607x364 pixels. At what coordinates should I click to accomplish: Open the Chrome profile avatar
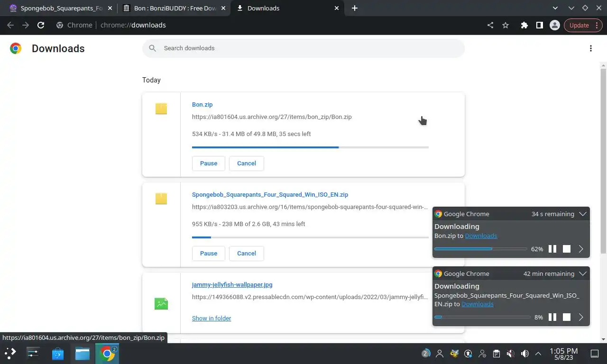[x=554, y=25]
